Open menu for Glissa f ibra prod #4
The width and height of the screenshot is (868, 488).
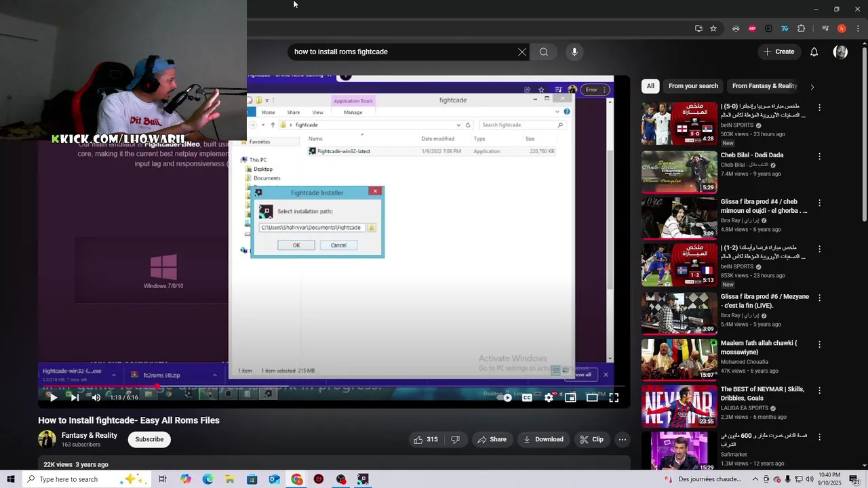(x=819, y=203)
